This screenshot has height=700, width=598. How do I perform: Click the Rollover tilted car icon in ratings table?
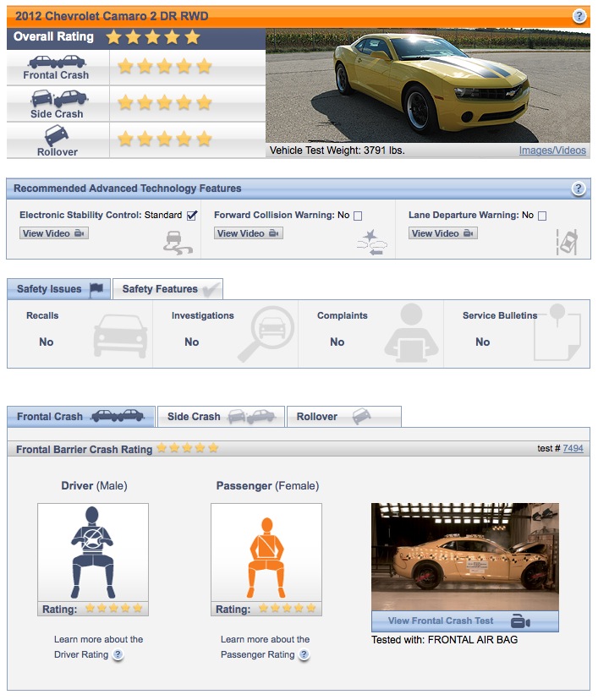pos(57,135)
